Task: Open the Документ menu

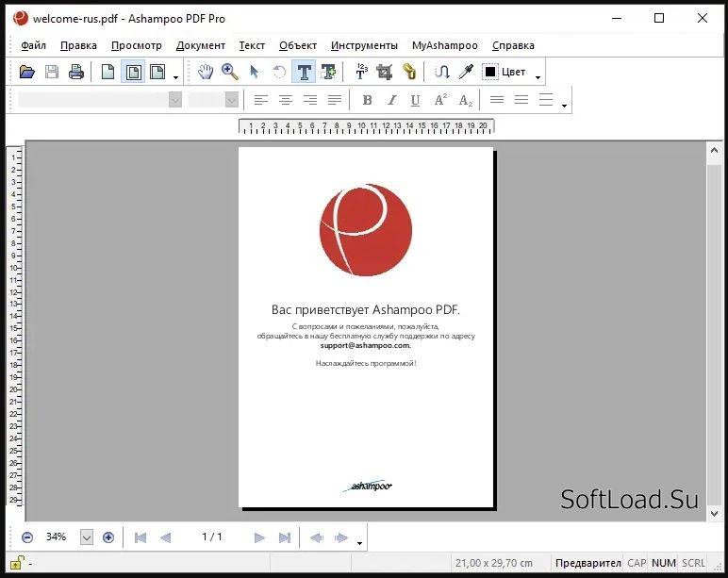Action: [201, 45]
